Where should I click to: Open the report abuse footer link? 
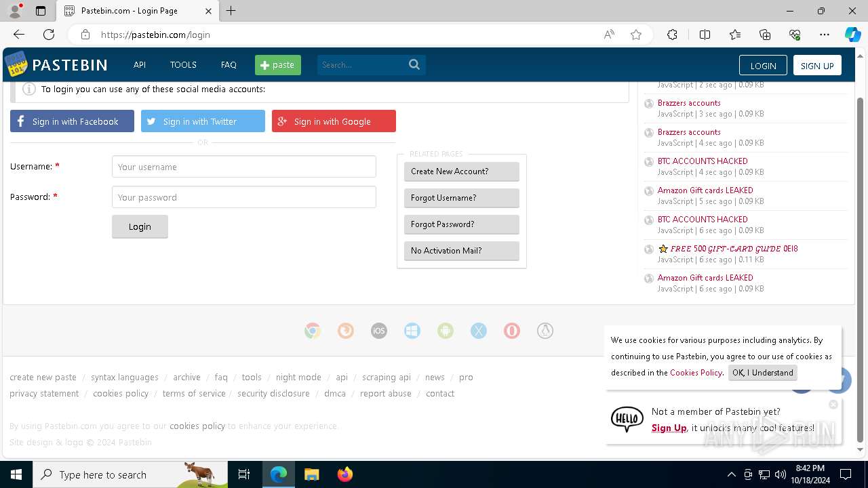tap(386, 394)
